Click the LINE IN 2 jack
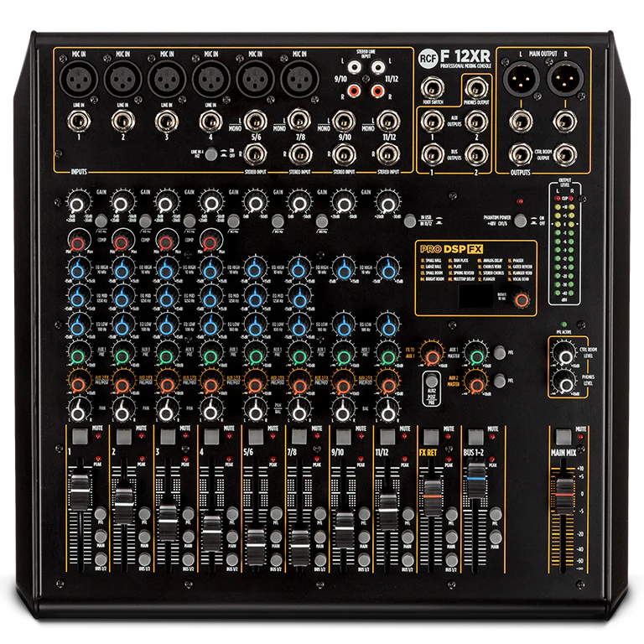 pyautogui.click(x=122, y=122)
